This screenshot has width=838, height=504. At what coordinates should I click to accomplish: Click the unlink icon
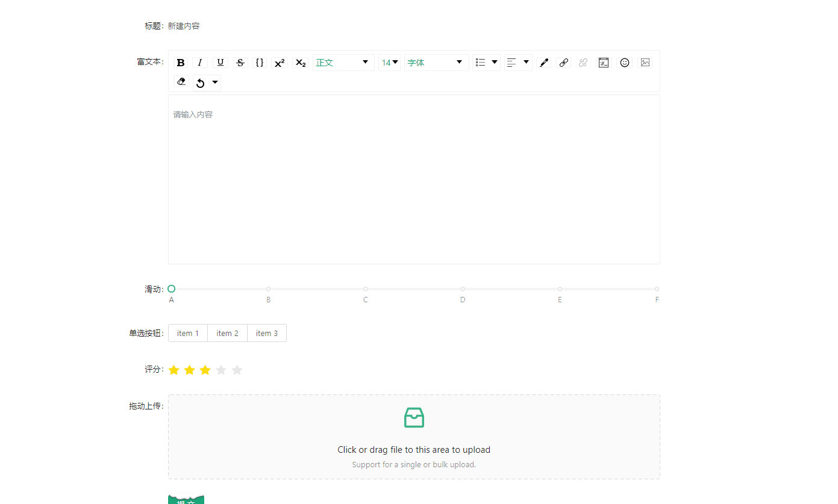click(x=583, y=63)
